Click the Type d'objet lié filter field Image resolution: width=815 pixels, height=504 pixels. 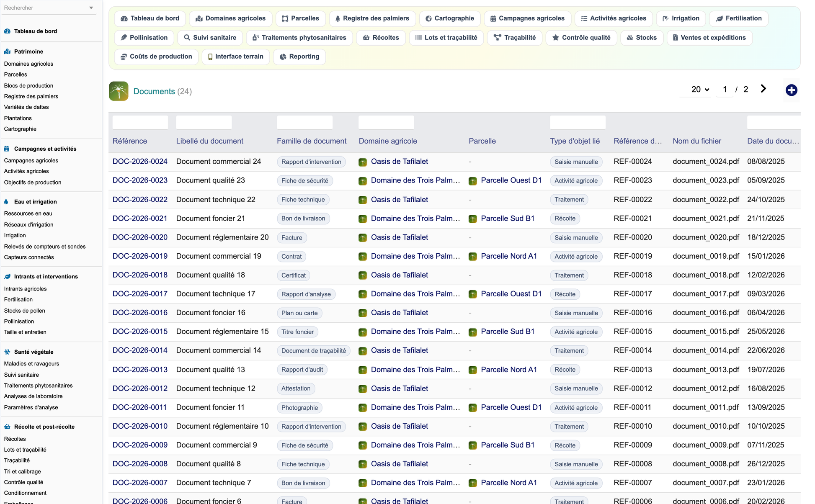(578, 122)
